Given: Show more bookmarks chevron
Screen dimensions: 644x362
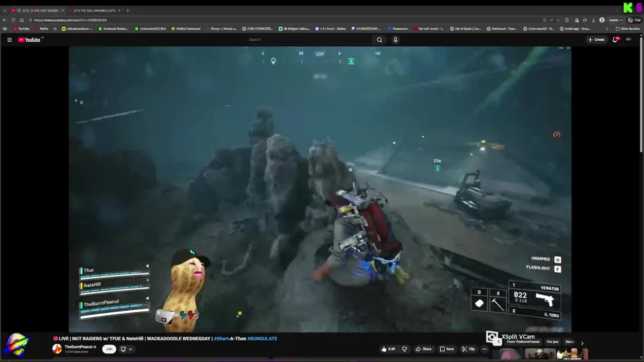Looking at the screenshot, I should tap(607, 29).
